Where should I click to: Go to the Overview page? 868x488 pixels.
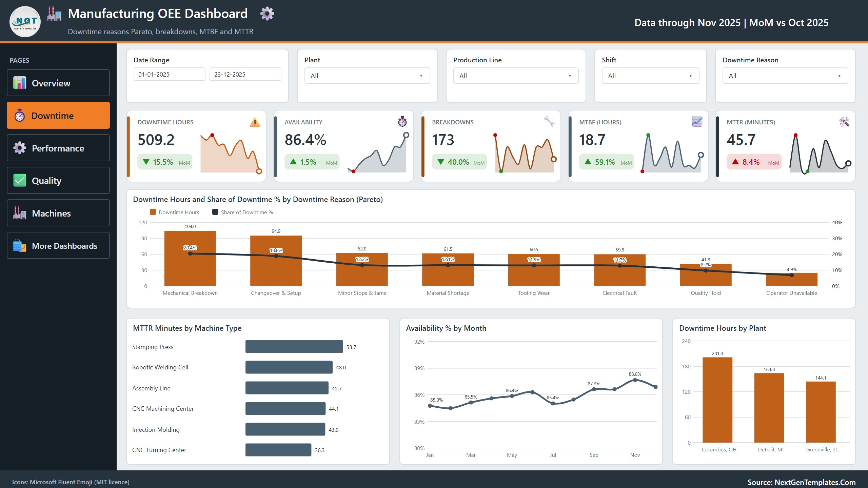(58, 83)
